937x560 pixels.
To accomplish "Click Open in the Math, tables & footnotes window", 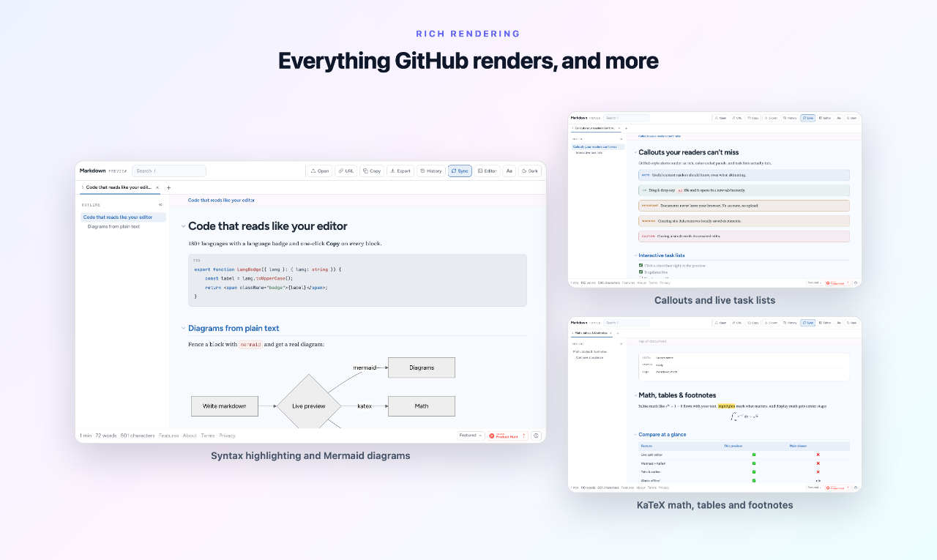I will coord(720,322).
